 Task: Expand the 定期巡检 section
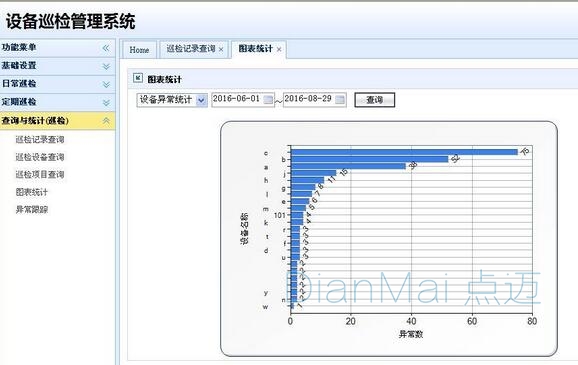[x=106, y=102]
